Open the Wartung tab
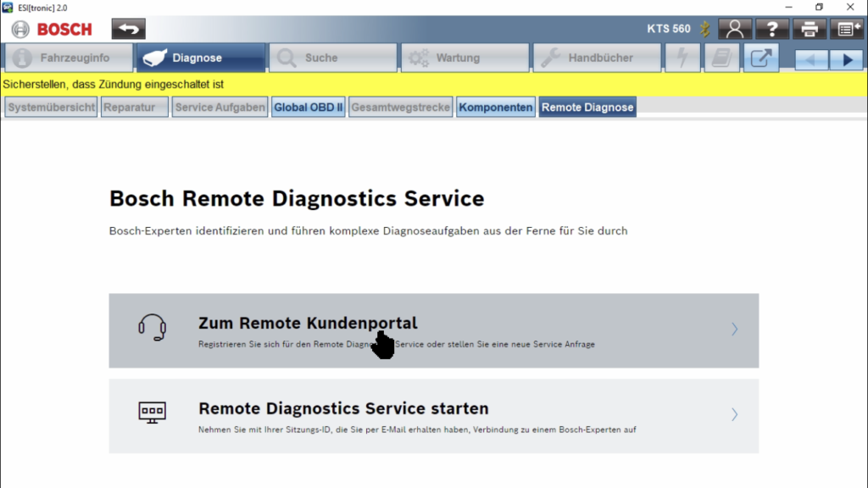Viewport: 868px width, 488px height. coord(465,58)
